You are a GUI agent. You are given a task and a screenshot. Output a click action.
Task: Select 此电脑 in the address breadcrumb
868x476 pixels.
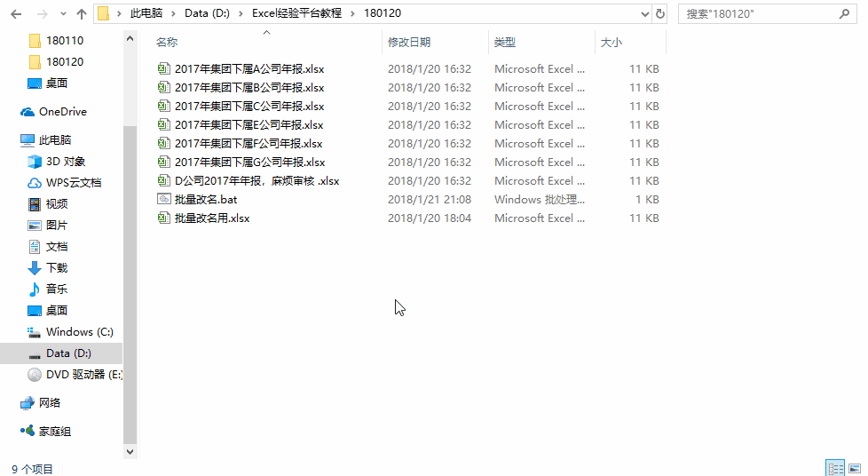click(146, 13)
